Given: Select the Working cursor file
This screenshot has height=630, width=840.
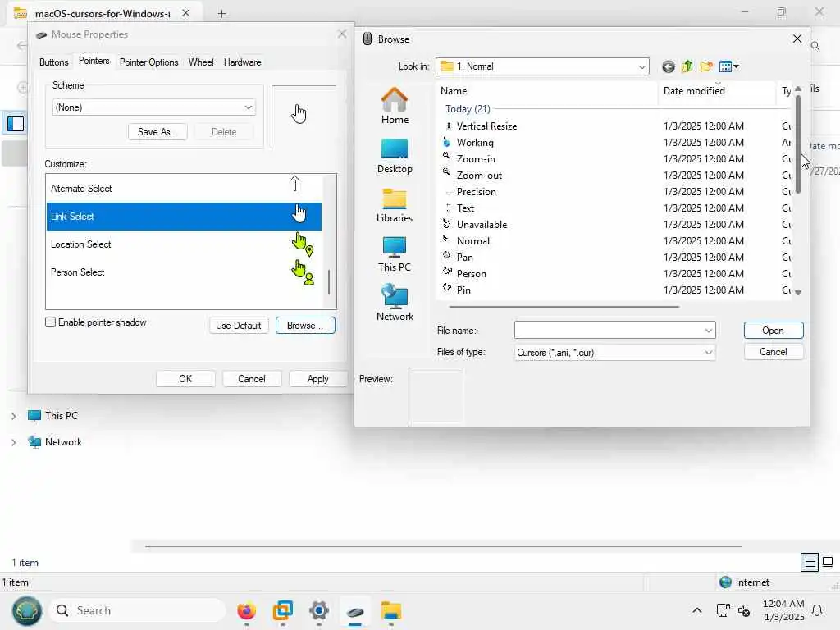Looking at the screenshot, I should (x=475, y=143).
